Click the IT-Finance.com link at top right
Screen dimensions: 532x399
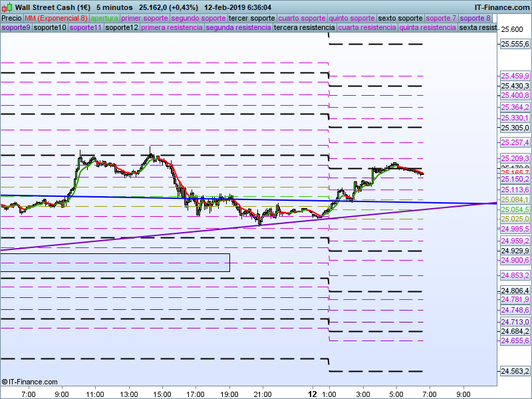[x=502, y=7]
